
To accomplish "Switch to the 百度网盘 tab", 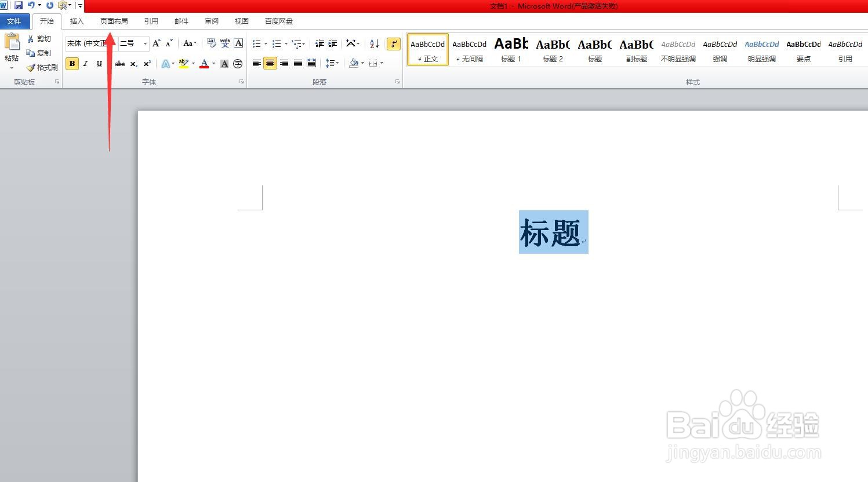I will [x=278, y=21].
